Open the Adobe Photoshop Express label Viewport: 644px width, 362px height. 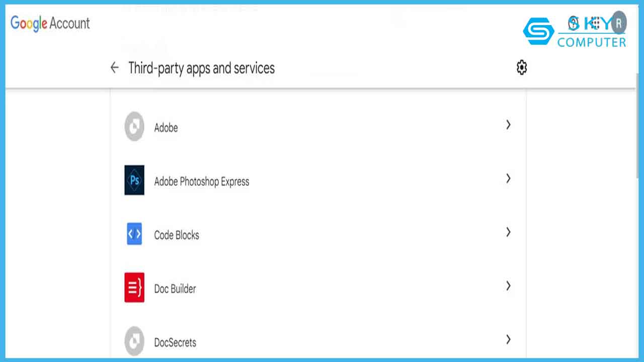pos(201,182)
